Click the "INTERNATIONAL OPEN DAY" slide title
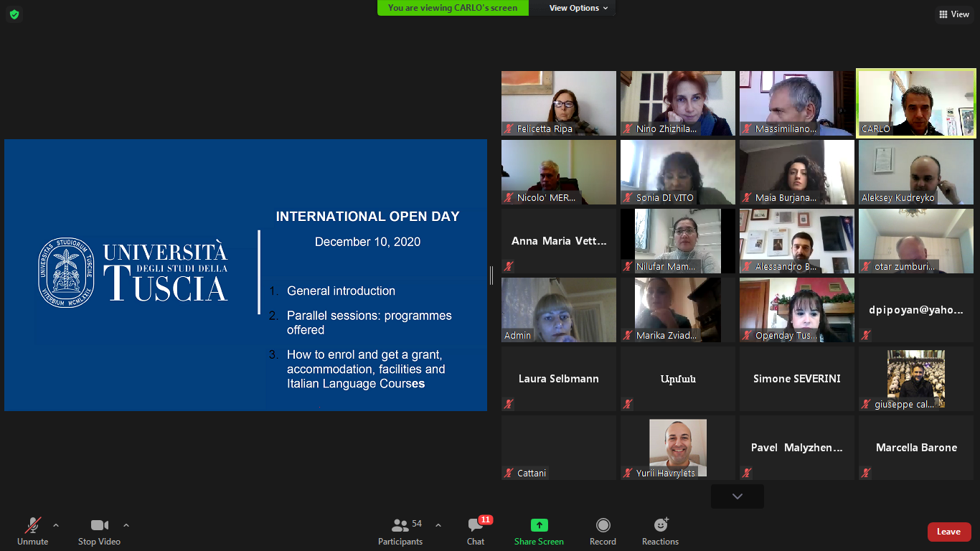 pos(367,217)
